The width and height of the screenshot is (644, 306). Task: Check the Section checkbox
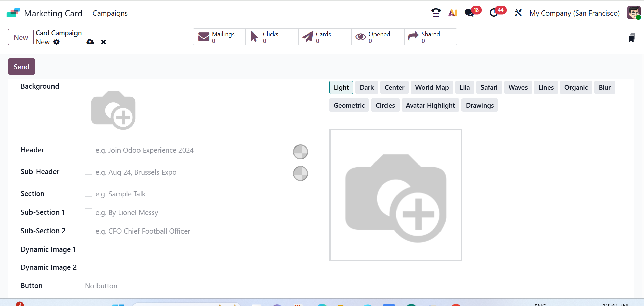[x=88, y=193]
